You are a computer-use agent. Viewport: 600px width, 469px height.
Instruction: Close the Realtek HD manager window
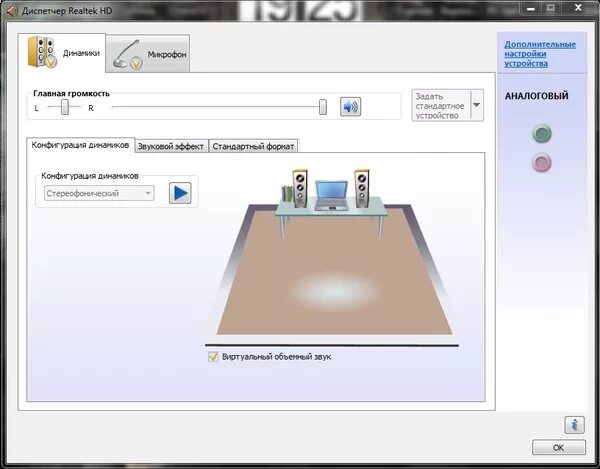coord(578,8)
